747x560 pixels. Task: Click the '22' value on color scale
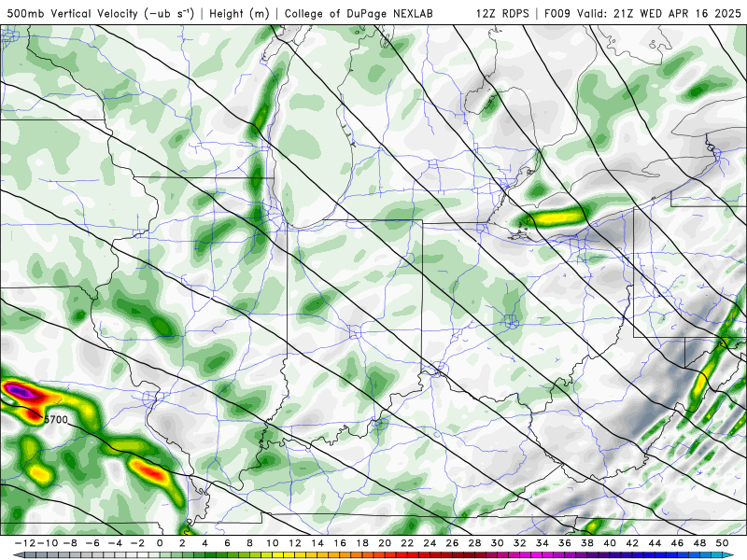click(407, 543)
